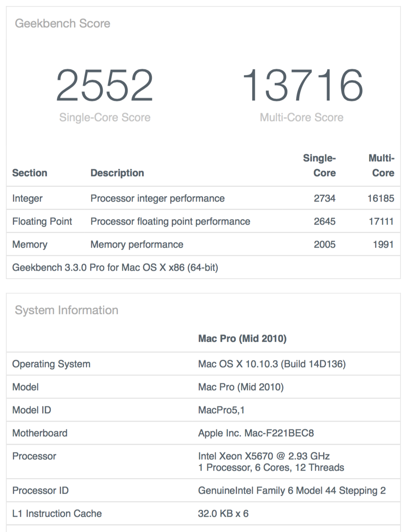This screenshot has height=532, width=409.
Task: Click the Model ID label
Action: [32, 410]
